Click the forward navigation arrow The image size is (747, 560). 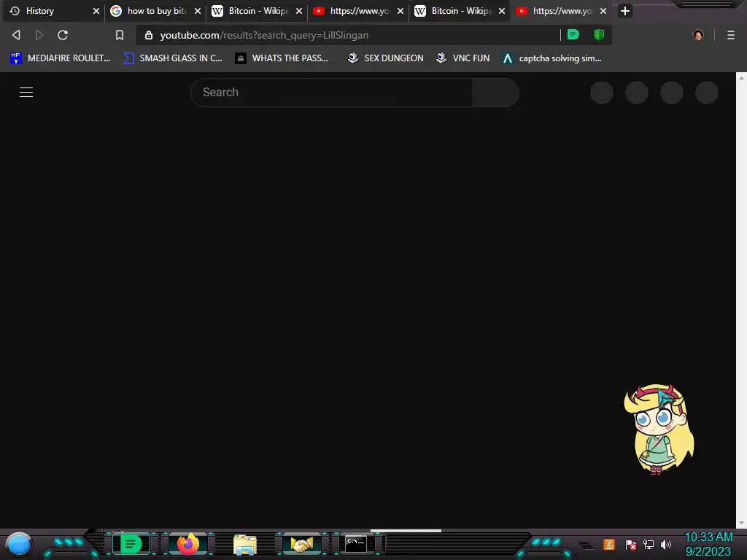point(39,35)
